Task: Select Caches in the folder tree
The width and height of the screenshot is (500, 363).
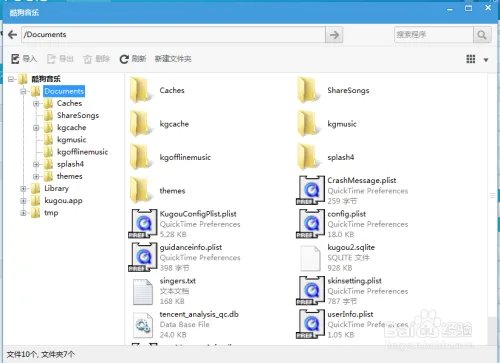Action: (x=69, y=103)
